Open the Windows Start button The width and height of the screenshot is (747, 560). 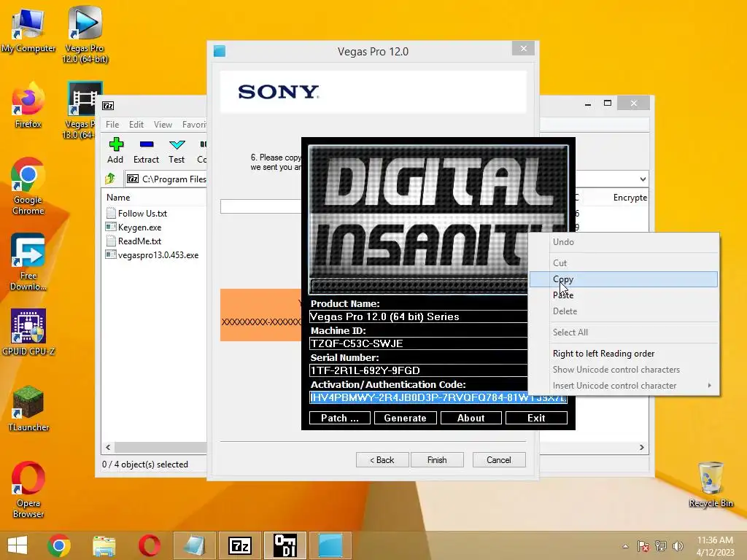[x=18, y=545]
